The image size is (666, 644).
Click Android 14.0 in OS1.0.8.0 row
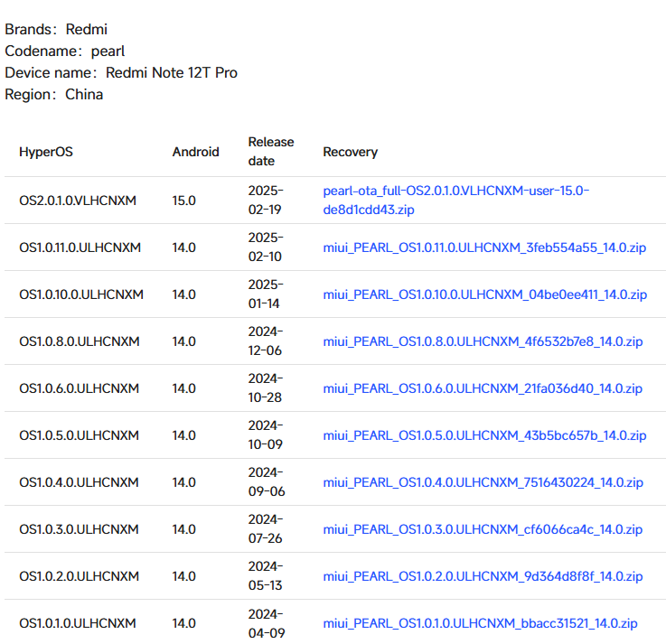(183, 341)
